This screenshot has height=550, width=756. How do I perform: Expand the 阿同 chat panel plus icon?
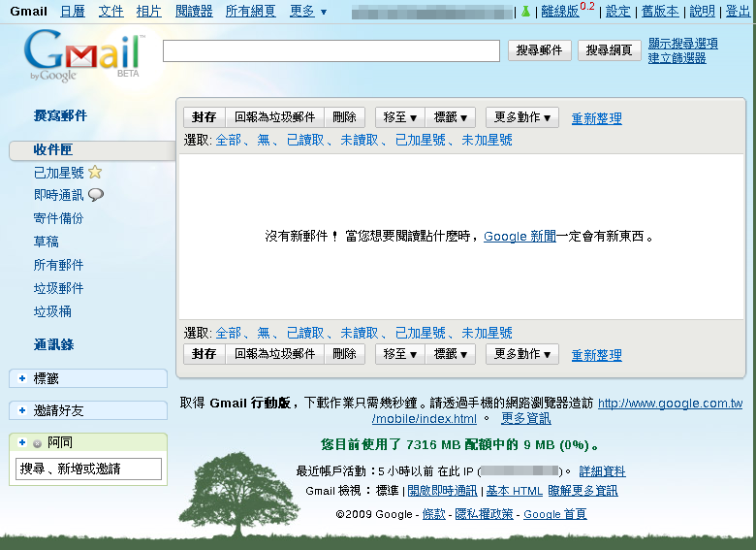coord(22,442)
